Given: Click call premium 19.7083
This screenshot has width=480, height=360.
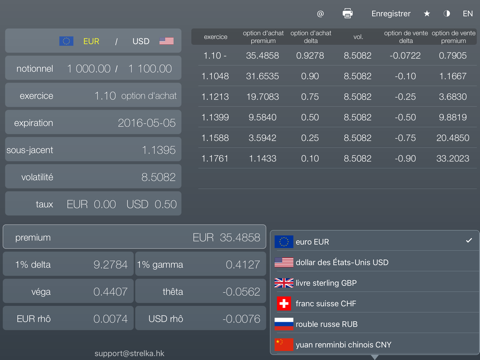Looking at the screenshot, I should (262, 97).
